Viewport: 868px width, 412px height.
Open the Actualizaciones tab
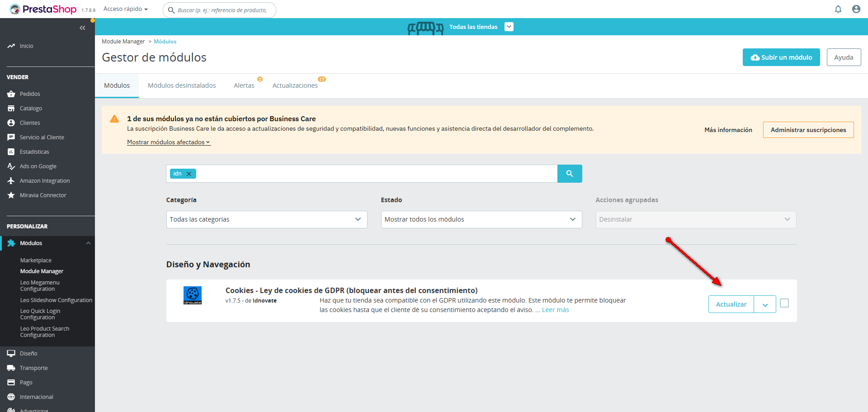[x=295, y=85]
